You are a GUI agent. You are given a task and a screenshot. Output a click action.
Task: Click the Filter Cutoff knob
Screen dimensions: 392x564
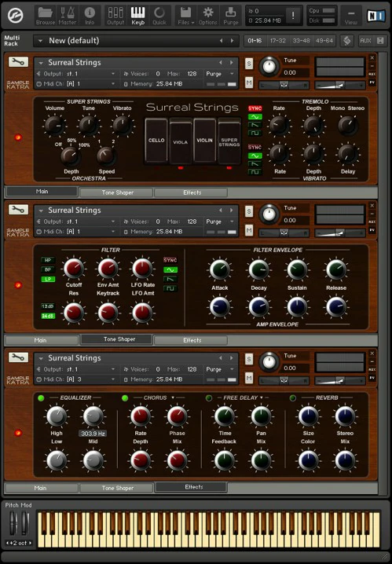point(74,269)
